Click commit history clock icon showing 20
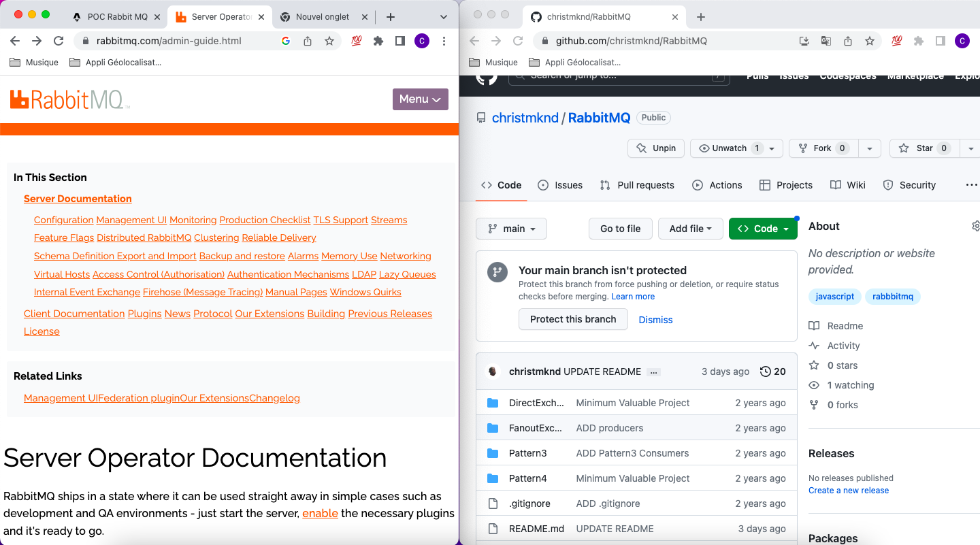Viewport: 980px width, 545px height. tap(773, 371)
